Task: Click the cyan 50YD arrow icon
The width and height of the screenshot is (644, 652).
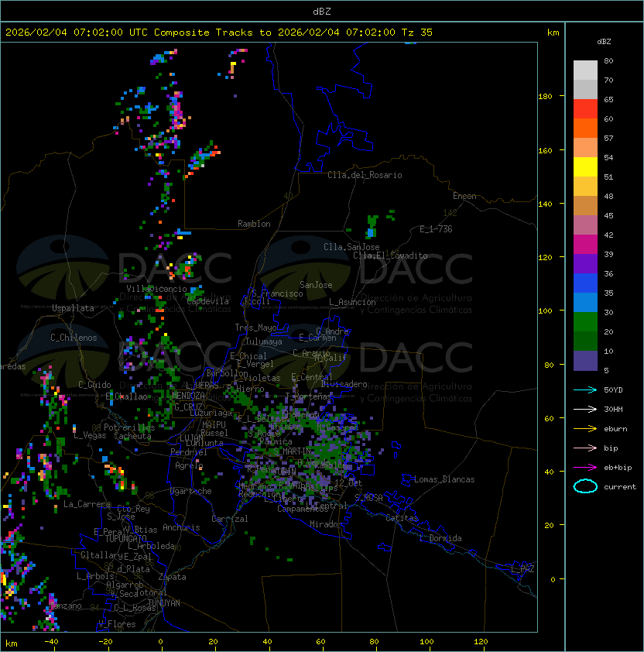Action: 585,389
